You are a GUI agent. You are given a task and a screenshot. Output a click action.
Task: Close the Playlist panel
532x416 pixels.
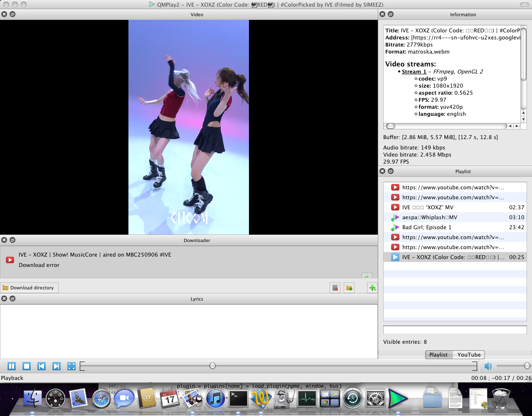pos(382,171)
